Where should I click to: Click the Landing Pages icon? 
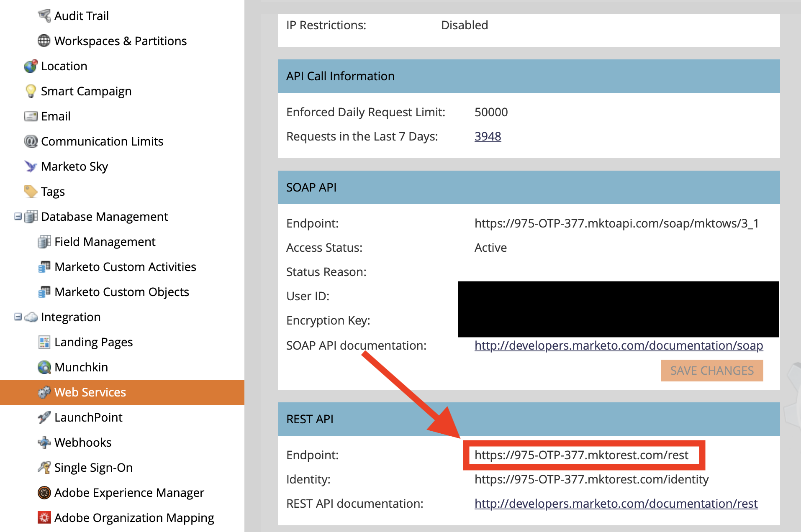point(44,342)
